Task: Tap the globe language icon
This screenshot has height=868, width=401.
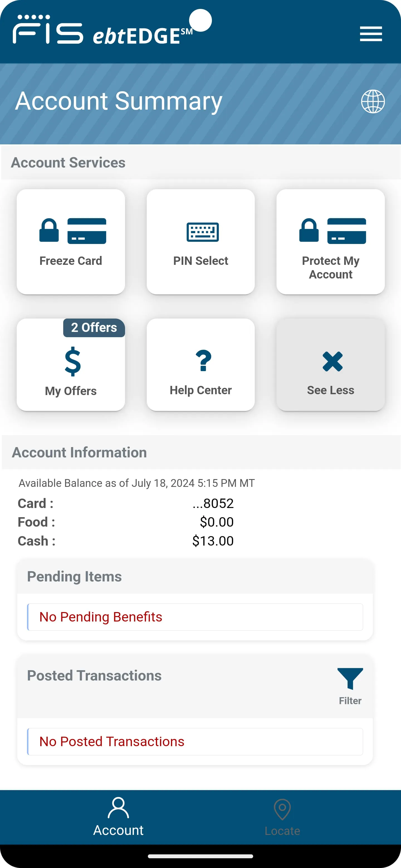Action: tap(373, 101)
